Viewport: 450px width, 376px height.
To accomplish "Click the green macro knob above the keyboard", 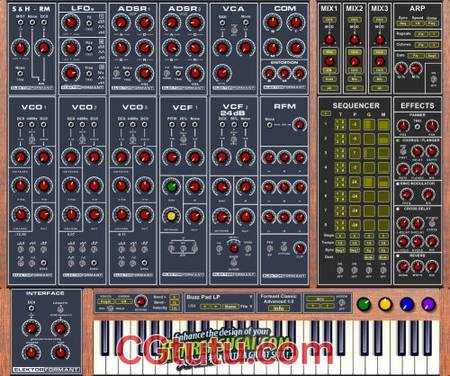I will pyautogui.click(x=364, y=304).
